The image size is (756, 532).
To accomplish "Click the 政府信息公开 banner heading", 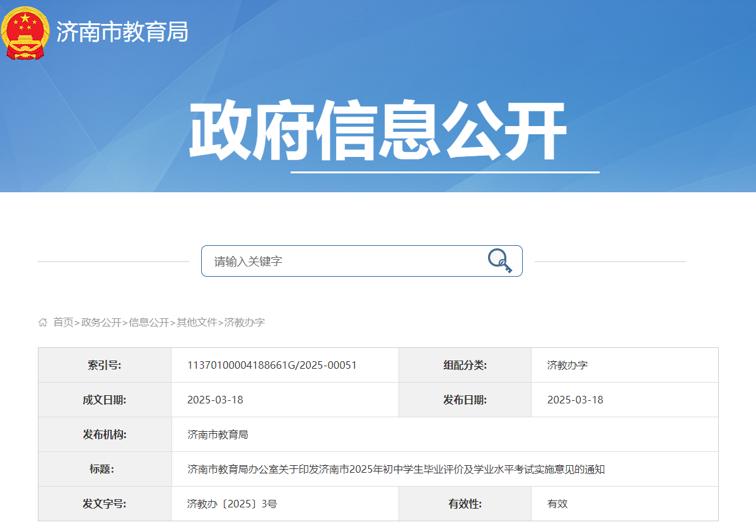I will click(378, 130).
